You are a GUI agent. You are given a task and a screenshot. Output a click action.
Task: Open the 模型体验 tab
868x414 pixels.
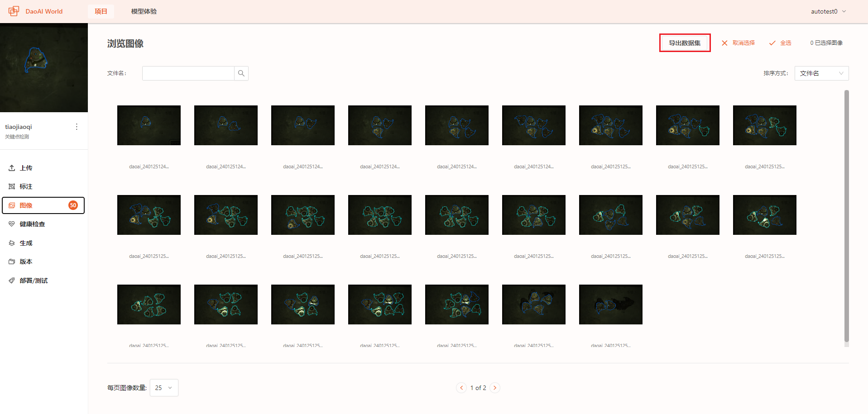[x=144, y=11]
